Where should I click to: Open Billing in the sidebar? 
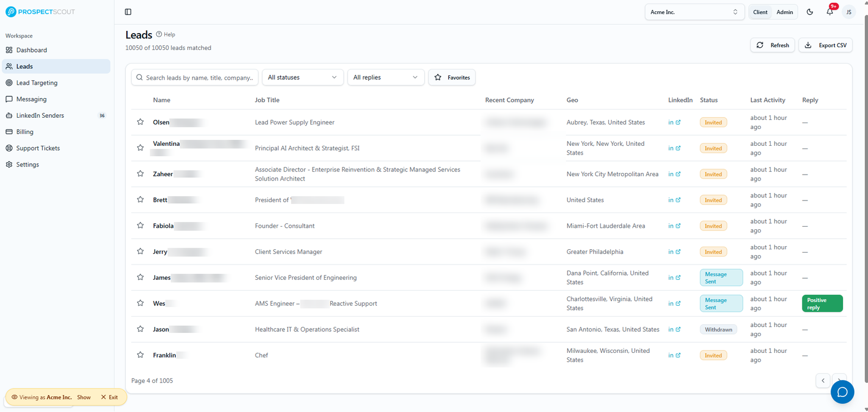click(56, 132)
